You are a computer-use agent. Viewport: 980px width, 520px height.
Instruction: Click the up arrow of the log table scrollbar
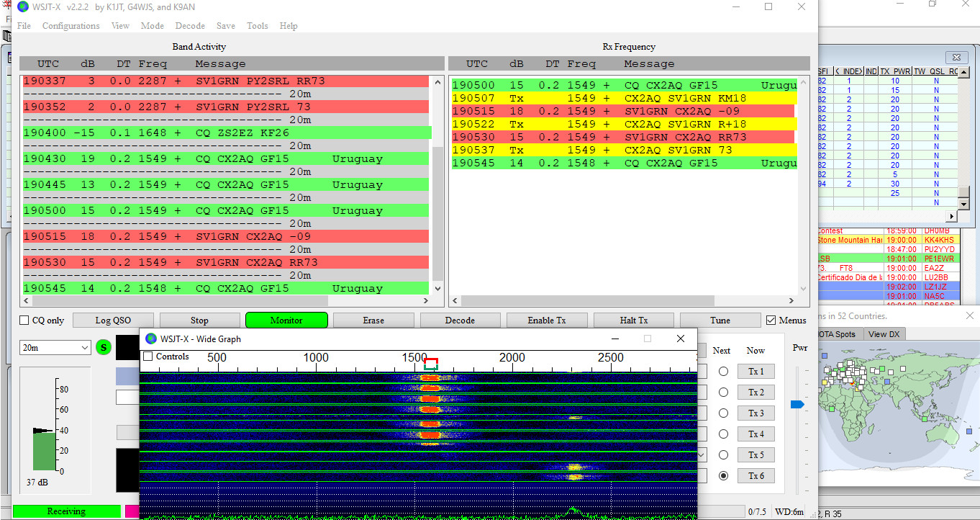point(963,71)
